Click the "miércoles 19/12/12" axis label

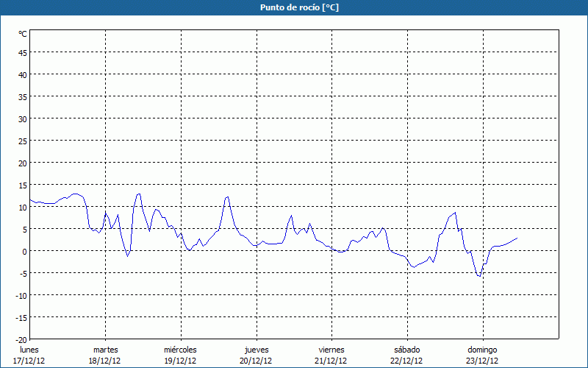[x=180, y=355]
